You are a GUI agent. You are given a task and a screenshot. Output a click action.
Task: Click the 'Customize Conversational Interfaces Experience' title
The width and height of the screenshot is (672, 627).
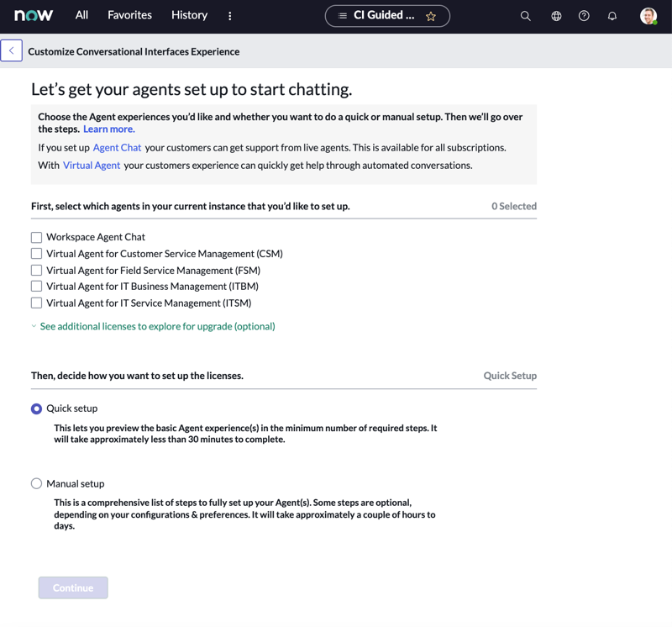[134, 51]
